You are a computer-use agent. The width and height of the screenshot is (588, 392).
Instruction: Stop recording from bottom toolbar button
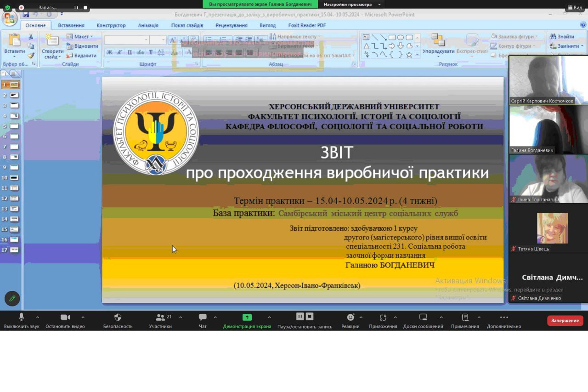pyautogui.click(x=310, y=316)
